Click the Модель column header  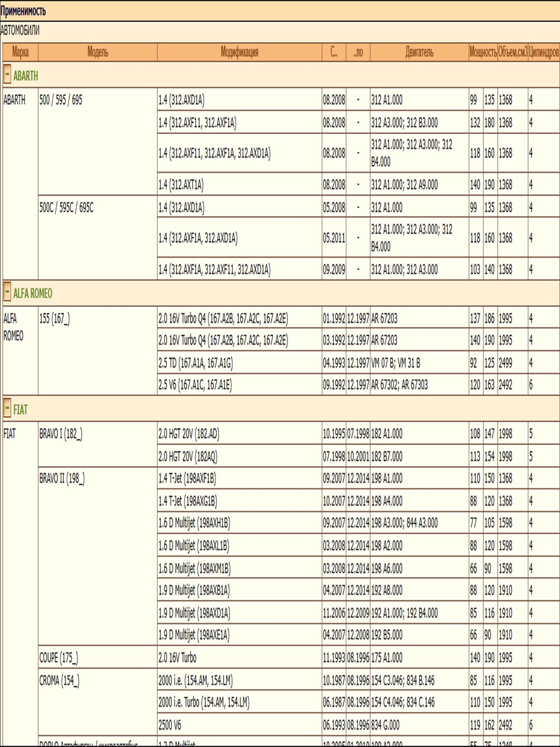point(97,52)
